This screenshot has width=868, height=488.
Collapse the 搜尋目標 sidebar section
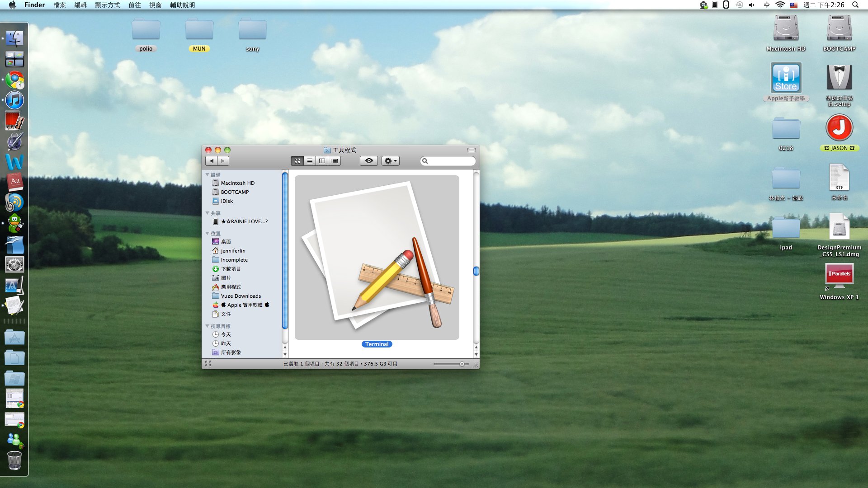pyautogui.click(x=208, y=326)
